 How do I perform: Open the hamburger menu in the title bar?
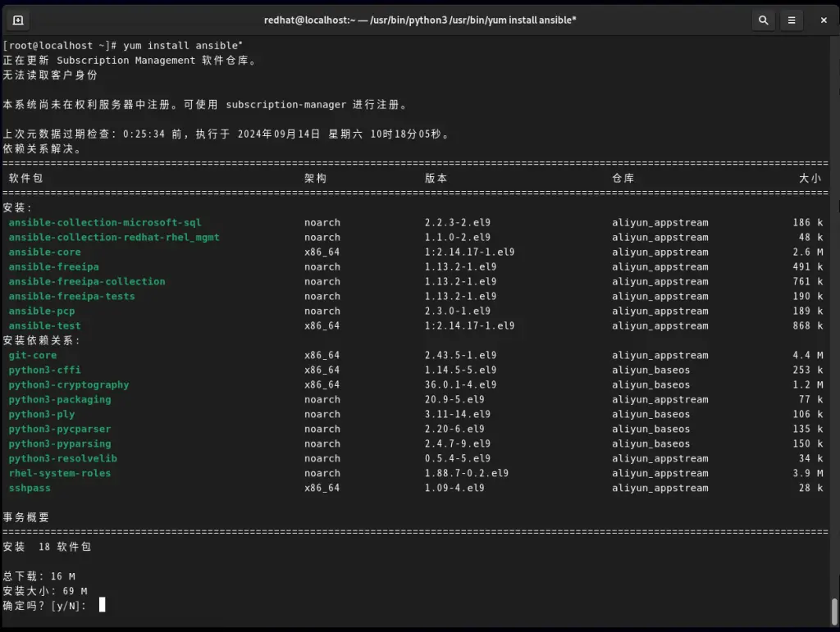click(x=791, y=20)
